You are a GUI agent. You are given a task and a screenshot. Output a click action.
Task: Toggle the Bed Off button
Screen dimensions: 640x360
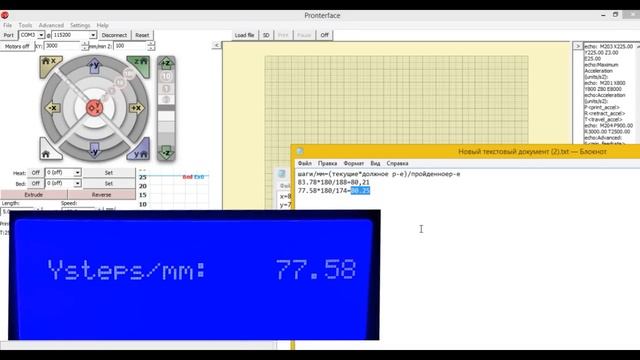(36, 183)
